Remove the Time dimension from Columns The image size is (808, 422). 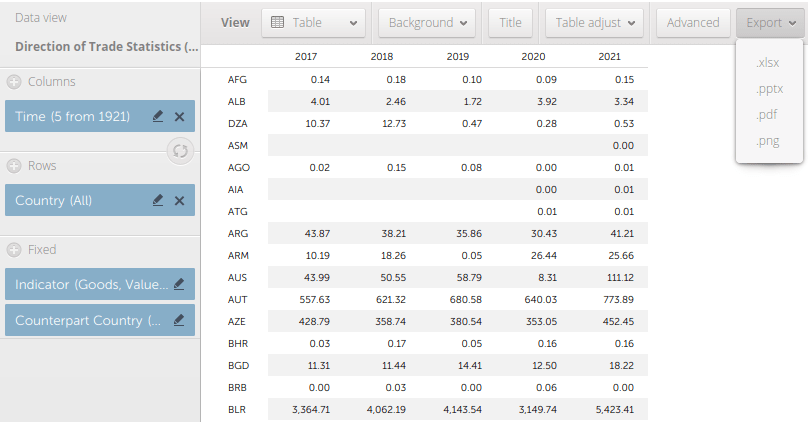179,117
